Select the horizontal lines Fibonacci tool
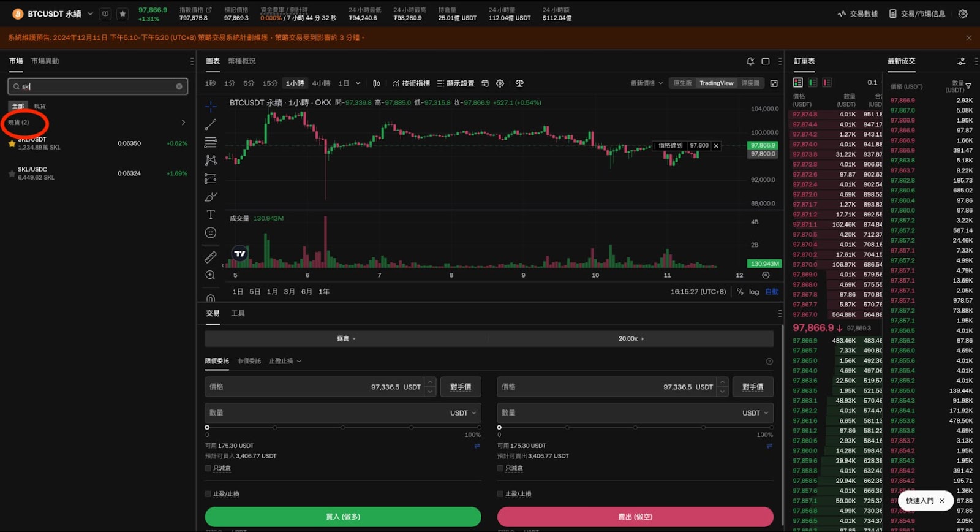Viewport: 980px width, 532px height. (211, 142)
